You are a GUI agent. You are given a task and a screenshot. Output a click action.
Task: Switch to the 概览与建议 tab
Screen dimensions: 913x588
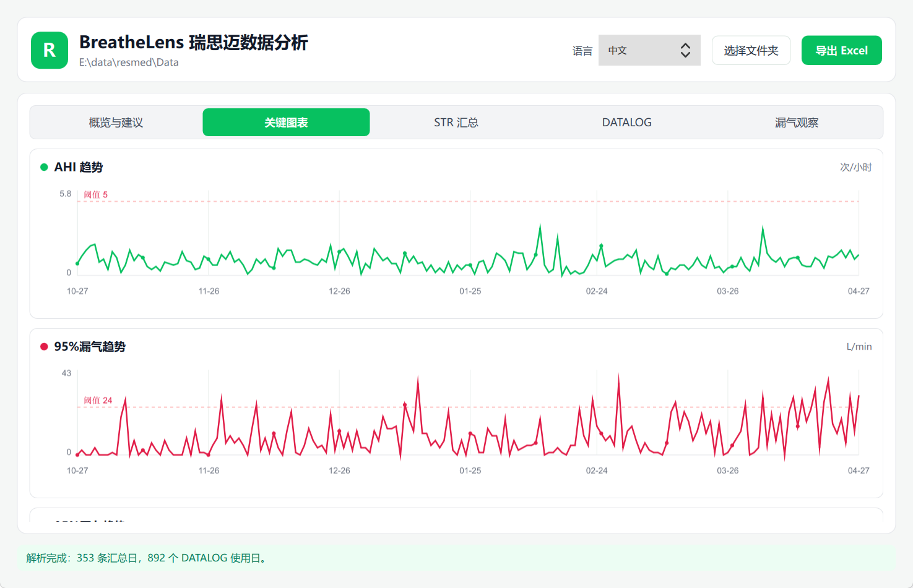coord(116,122)
